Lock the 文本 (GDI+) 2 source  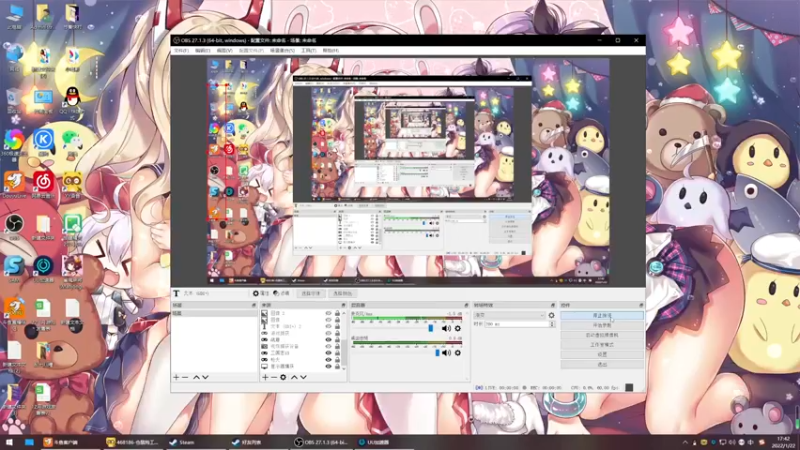click(337, 326)
